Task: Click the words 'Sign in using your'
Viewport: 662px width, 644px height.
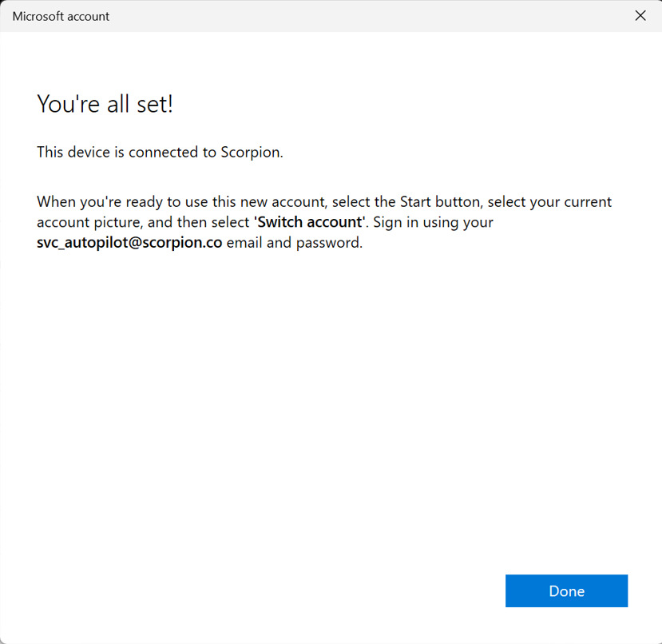Action: tap(434, 222)
